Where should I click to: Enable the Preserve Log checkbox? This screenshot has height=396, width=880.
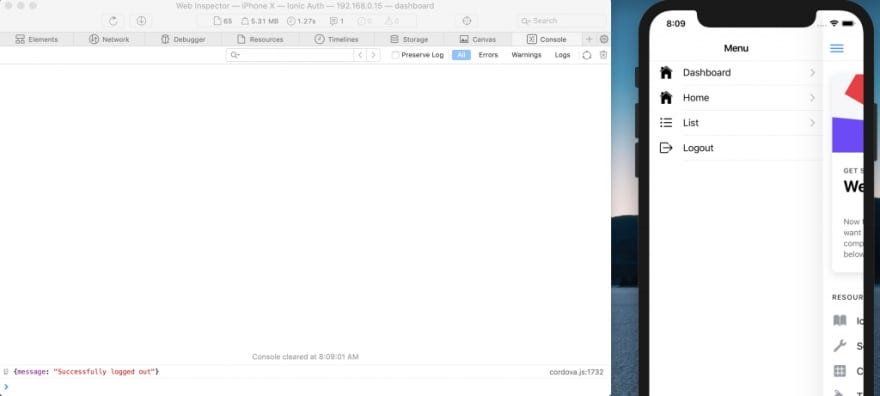tap(395, 55)
